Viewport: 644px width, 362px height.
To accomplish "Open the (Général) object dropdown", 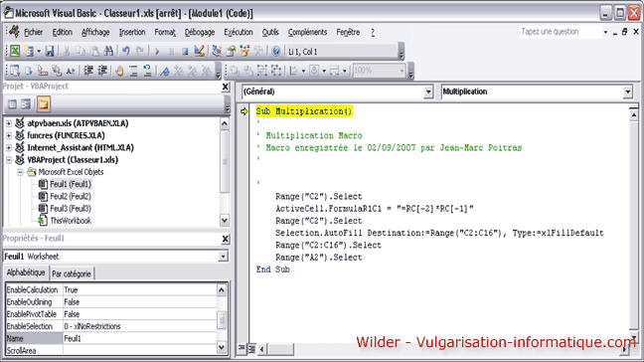I will (428, 92).
